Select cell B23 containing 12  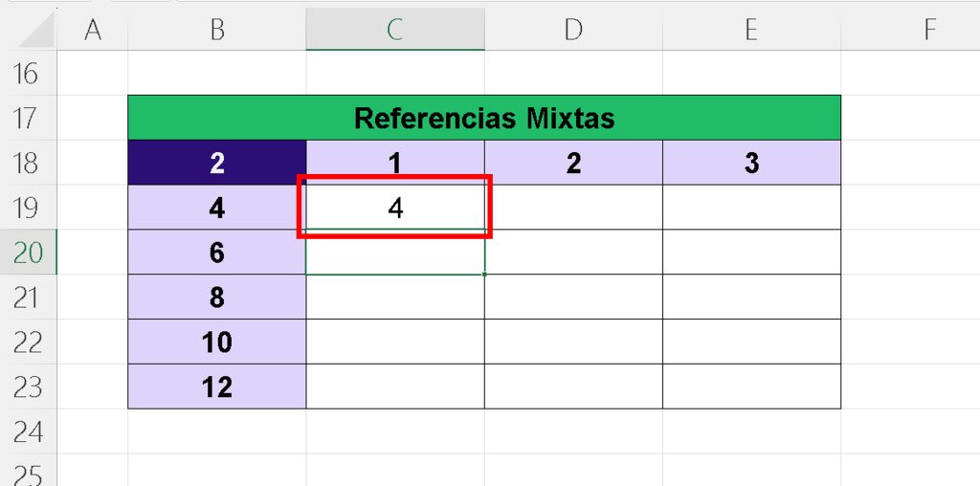coord(217,387)
